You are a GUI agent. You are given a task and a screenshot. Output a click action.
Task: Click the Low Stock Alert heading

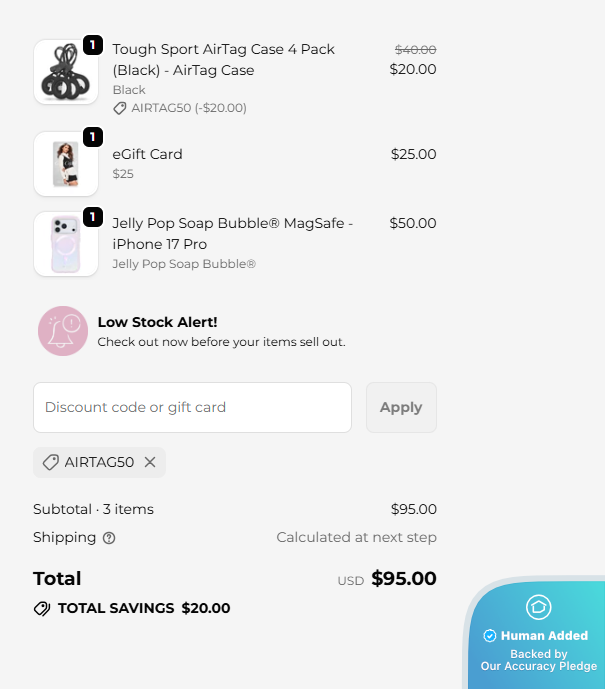coord(157,322)
